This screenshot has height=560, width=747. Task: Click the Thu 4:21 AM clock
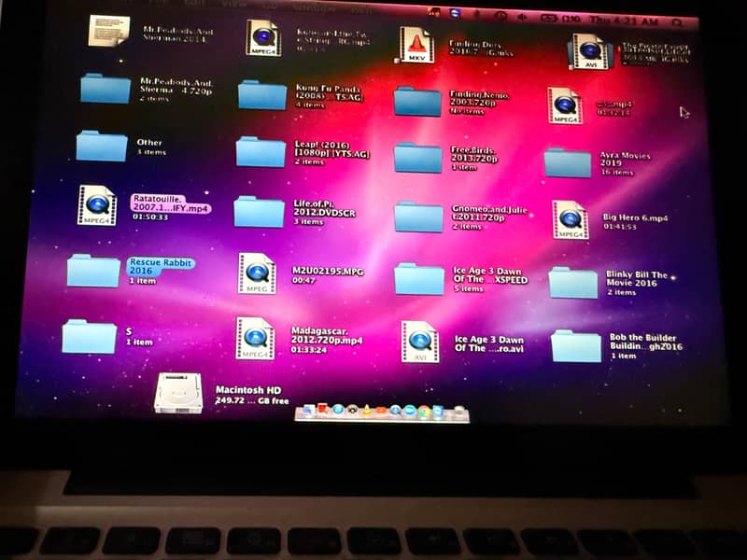[624, 21]
